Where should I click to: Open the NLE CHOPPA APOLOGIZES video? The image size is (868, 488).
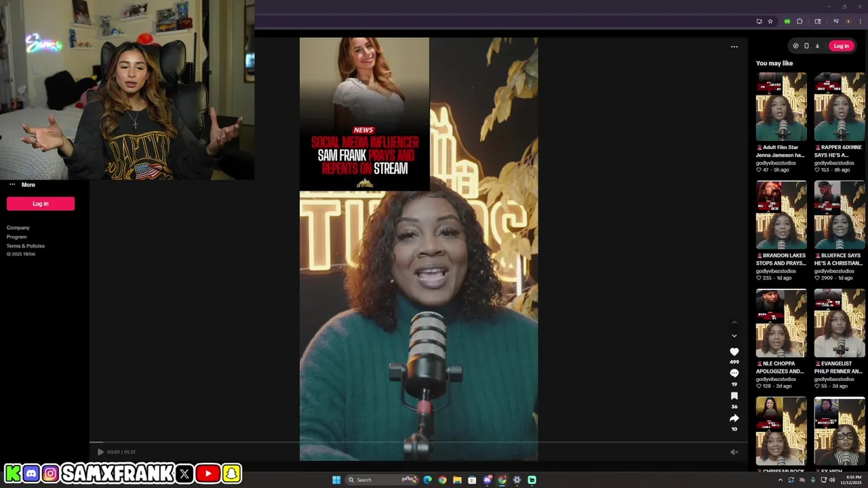tap(781, 323)
